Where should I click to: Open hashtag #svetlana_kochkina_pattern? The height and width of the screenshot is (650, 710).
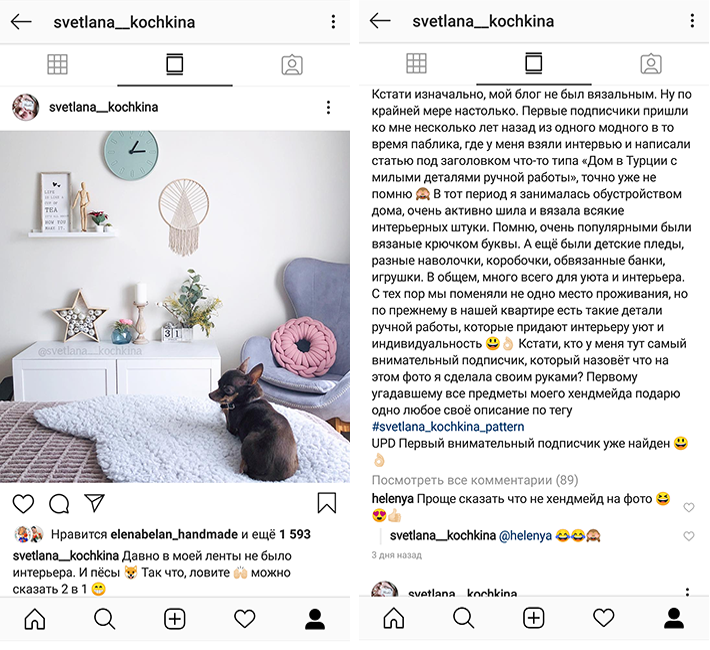448,427
